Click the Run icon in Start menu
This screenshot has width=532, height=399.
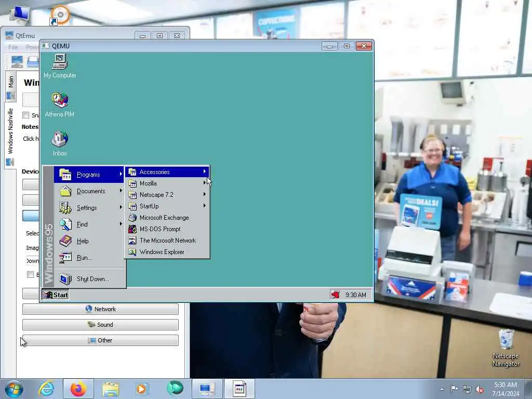(65, 258)
